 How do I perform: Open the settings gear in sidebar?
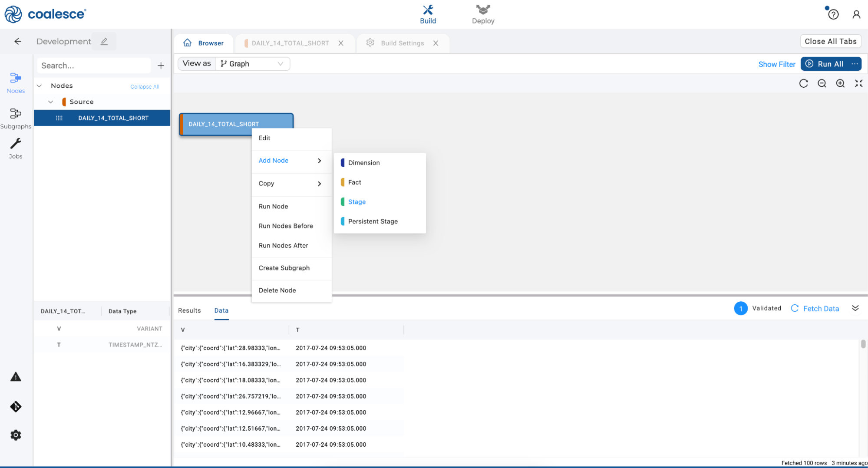[x=16, y=435]
